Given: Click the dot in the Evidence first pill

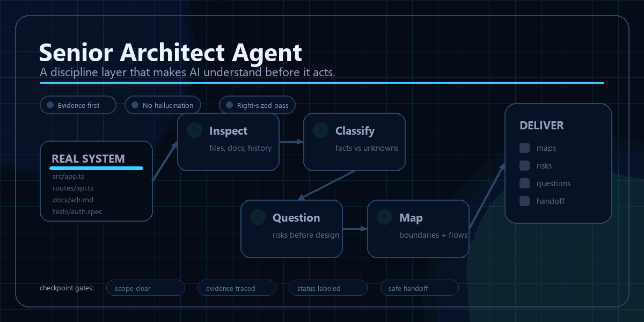Looking at the screenshot, I should [x=50, y=105].
